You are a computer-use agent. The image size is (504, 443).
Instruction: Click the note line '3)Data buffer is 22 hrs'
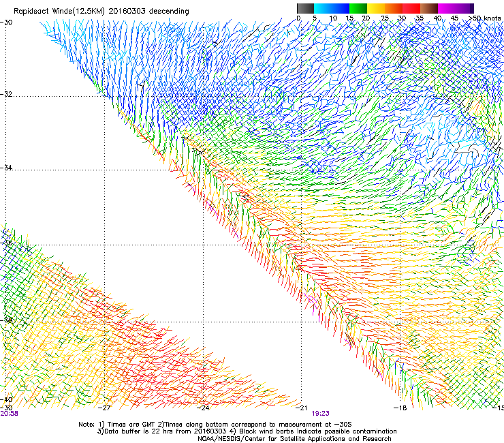247,431
